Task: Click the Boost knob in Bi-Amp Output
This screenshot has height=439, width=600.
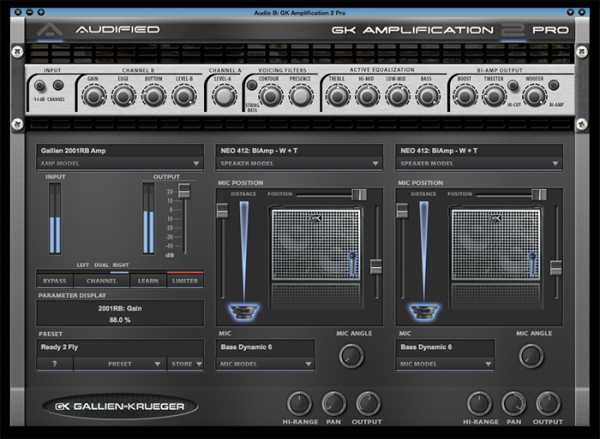Action: 465,96
